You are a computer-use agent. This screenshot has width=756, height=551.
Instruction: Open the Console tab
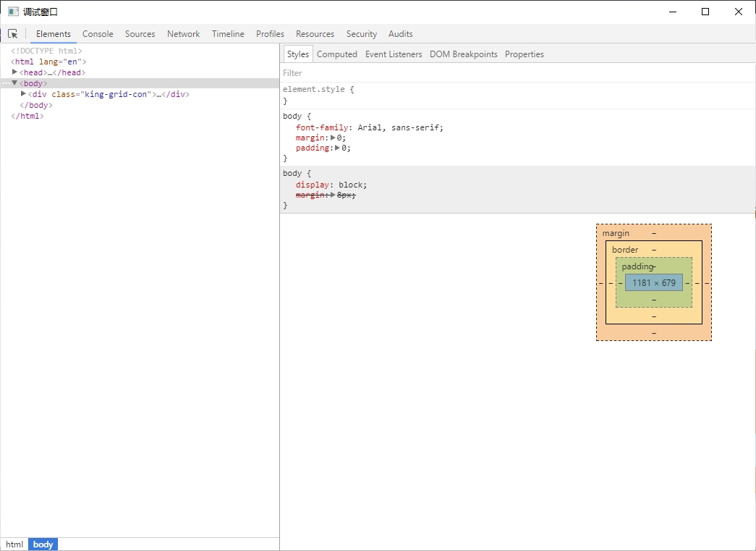(98, 34)
